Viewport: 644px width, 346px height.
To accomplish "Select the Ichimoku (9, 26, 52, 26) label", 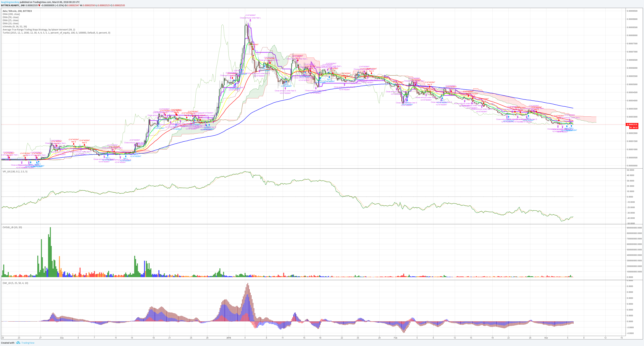I will click(x=15, y=27).
